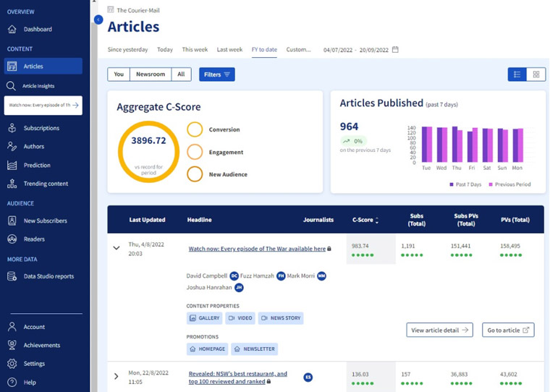Switch to grid view icon

(x=536, y=74)
